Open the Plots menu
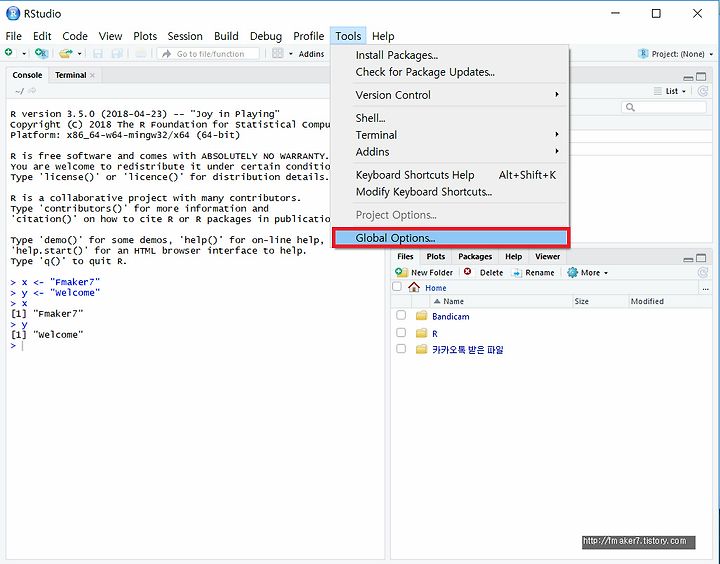The height and width of the screenshot is (564, 720). (x=145, y=36)
